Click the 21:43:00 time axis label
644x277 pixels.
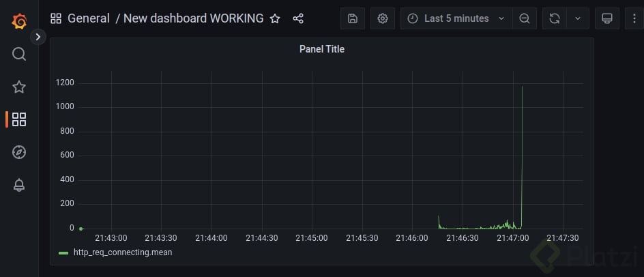(111, 238)
